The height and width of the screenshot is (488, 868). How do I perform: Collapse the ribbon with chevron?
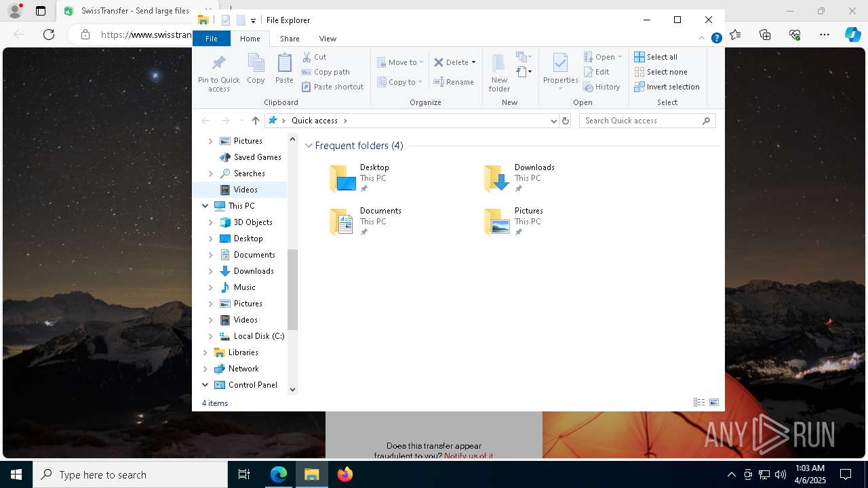pyautogui.click(x=702, y=38)
